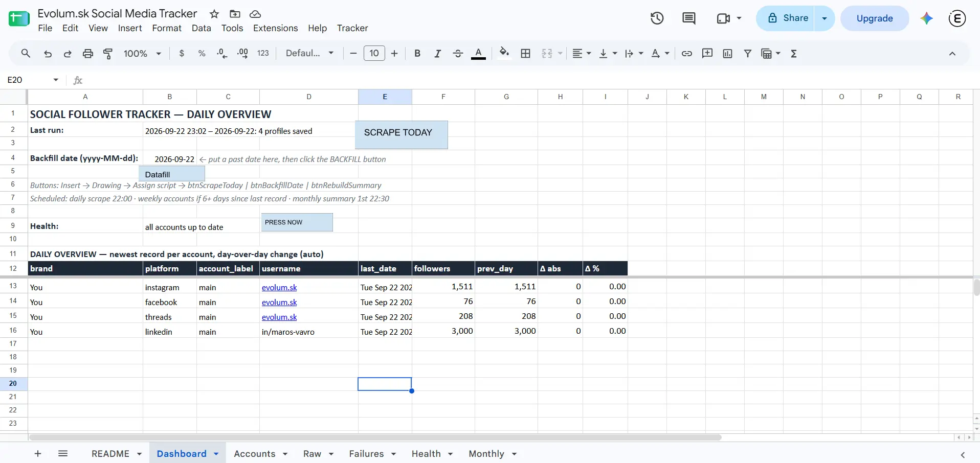This screenshot has height=463, width=980.
Task: Show the all sheets list
Action: [63, 454]
